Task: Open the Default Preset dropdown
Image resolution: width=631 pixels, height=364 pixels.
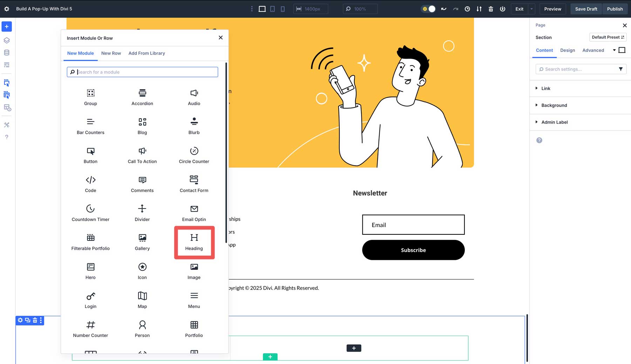Action: tap(608, 37)
